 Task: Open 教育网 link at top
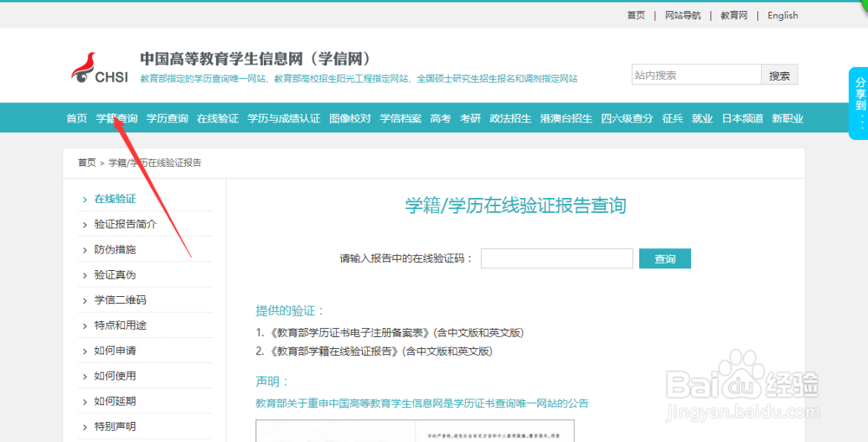734,16
